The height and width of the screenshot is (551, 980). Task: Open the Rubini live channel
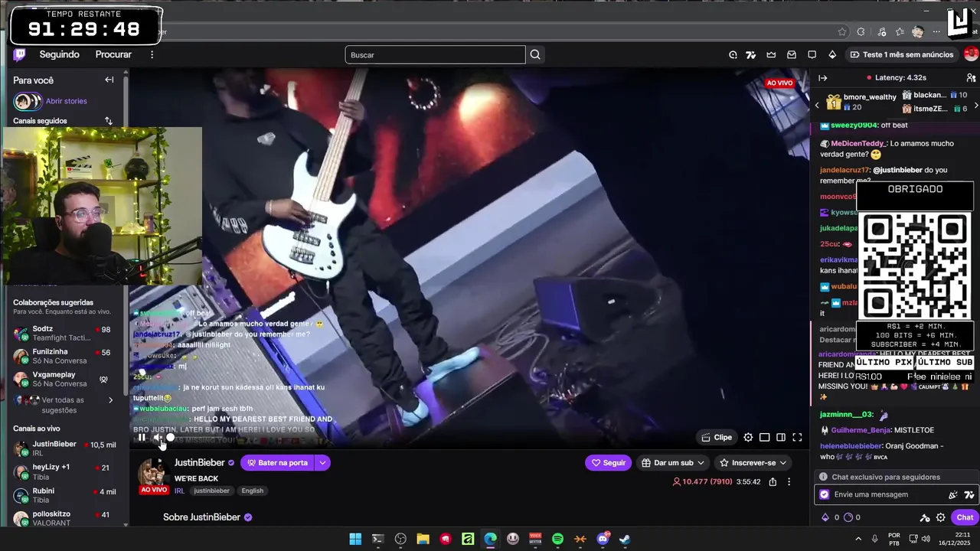(63, 495)
